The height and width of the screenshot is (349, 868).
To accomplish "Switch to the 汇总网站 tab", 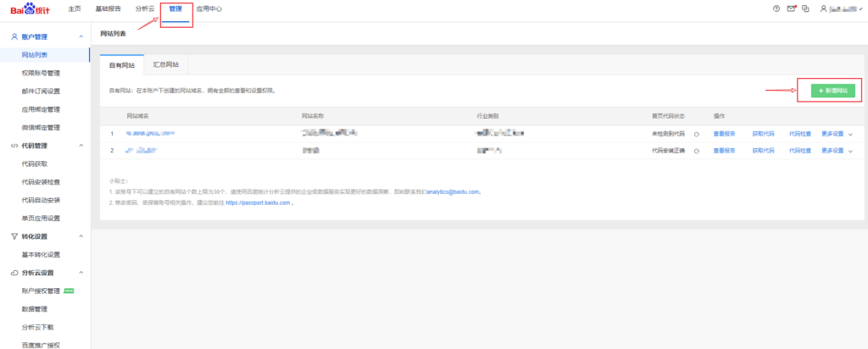I will [166, 64].
